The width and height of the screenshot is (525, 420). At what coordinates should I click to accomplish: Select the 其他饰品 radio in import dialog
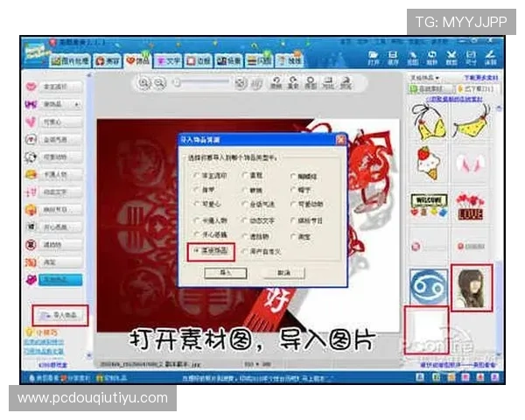click(197, 250)
